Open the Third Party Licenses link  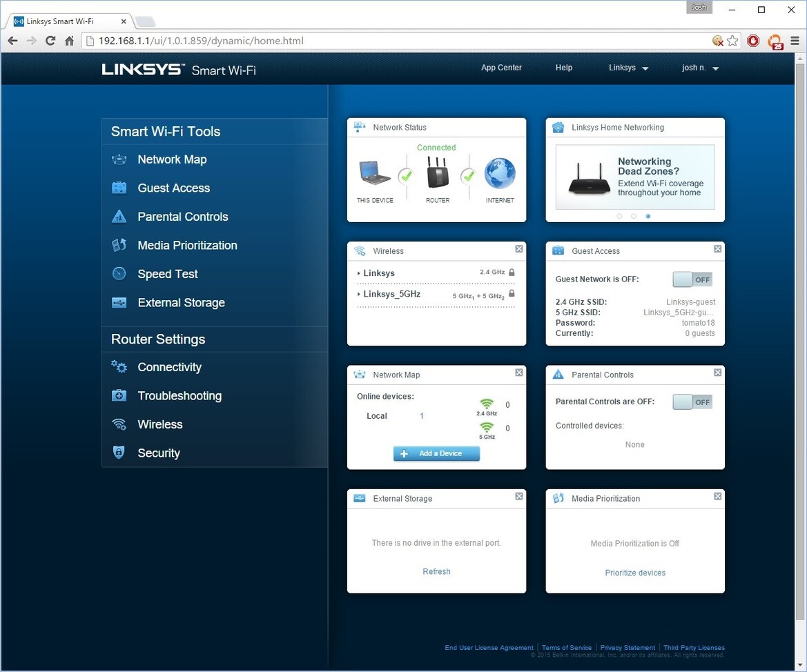[x=694, y=648]
